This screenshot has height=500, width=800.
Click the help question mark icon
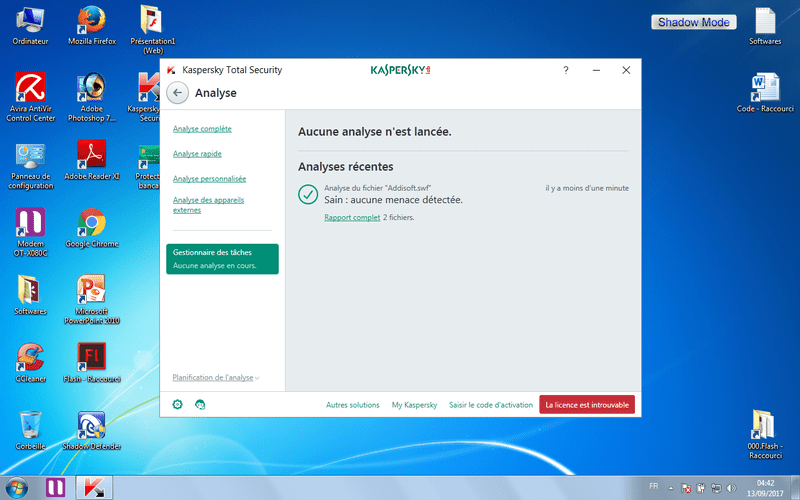pyautogui.click(x=566, y=71)
